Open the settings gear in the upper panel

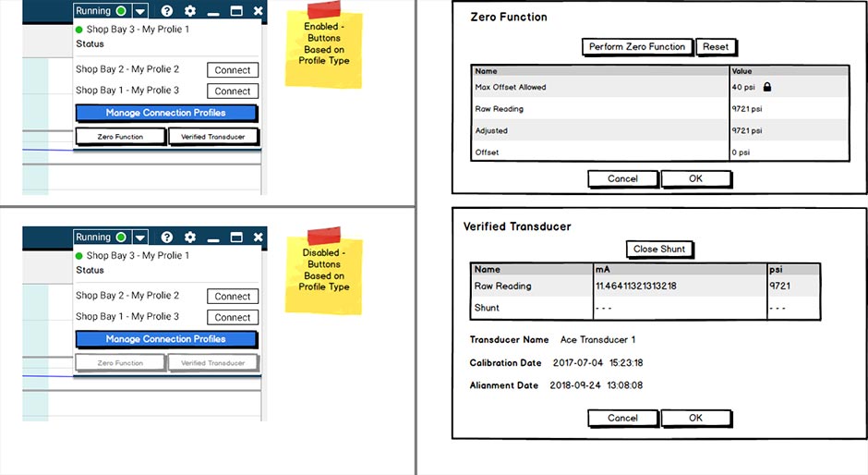pos(190,11)
